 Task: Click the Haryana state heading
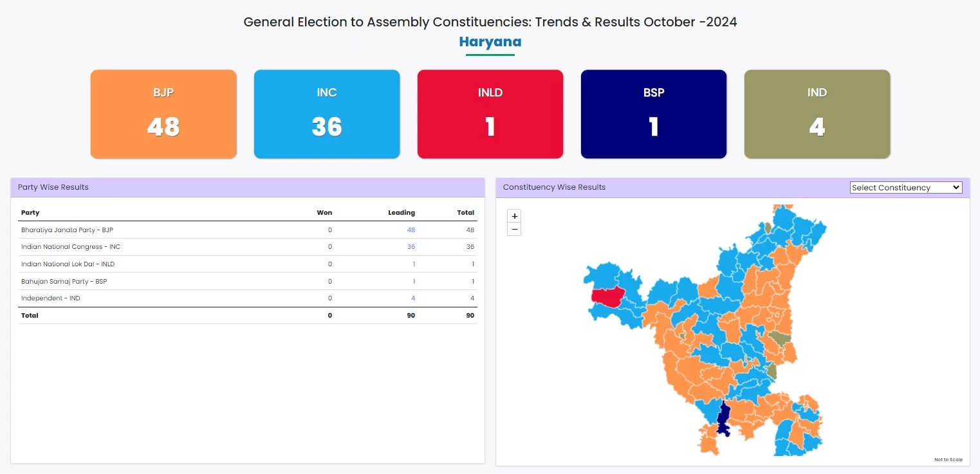(490, 42)
